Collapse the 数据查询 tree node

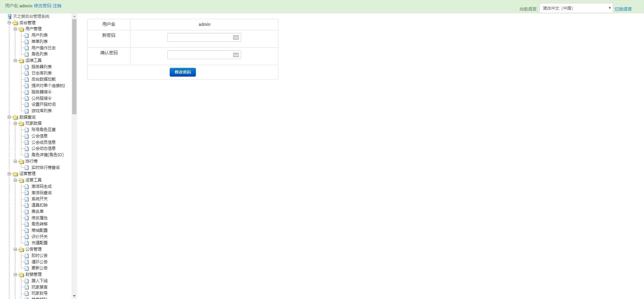tap(9, 117)
